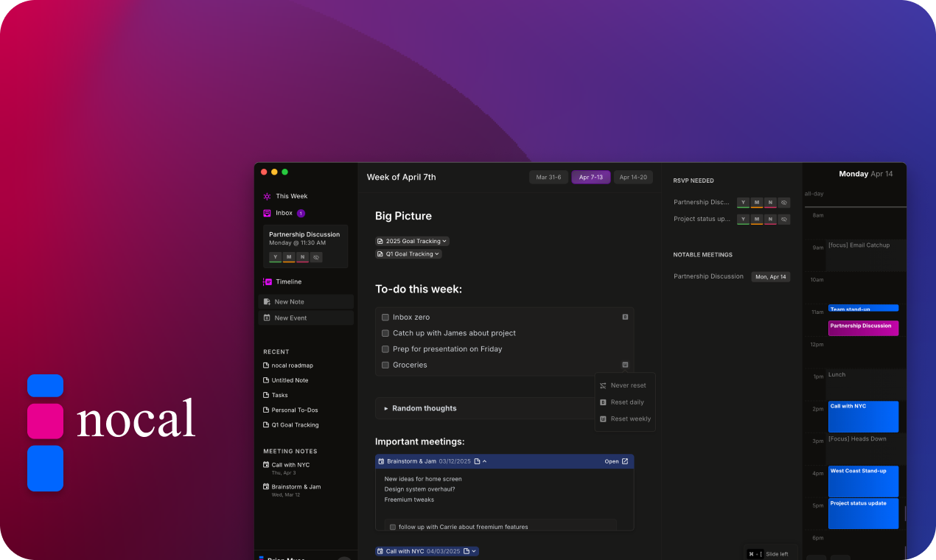Click the Timeline icon in sidebar
Image resolution: width=936 pixels, height=560 pixels.
click(267, 281)
